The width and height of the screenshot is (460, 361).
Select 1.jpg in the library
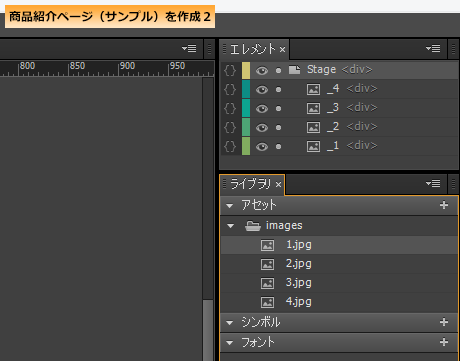339,245
